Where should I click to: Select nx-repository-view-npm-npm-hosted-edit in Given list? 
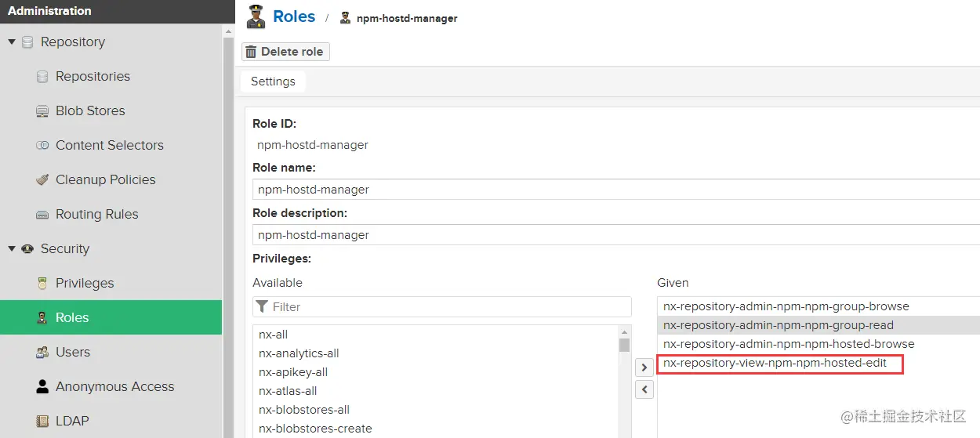[775, 364]
